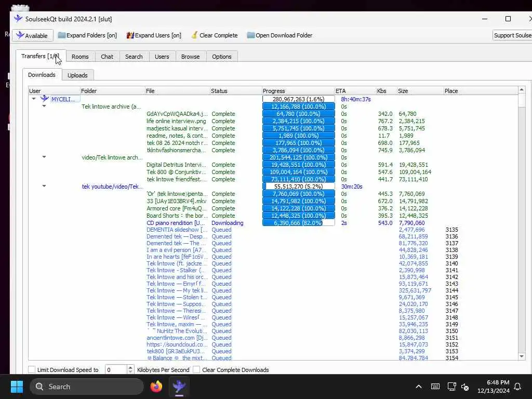Go to the Search tab
Image resolution: width=532 pixels, height=399 pixels.
point(134,57)
